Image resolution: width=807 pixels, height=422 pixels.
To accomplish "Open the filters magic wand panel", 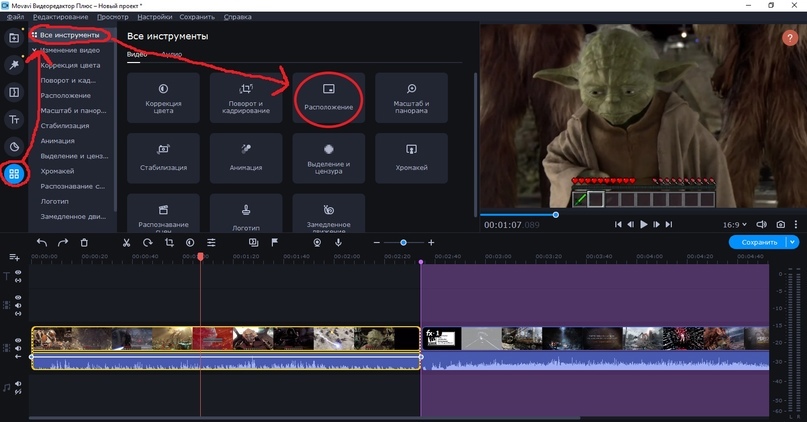I will [14, 64].
